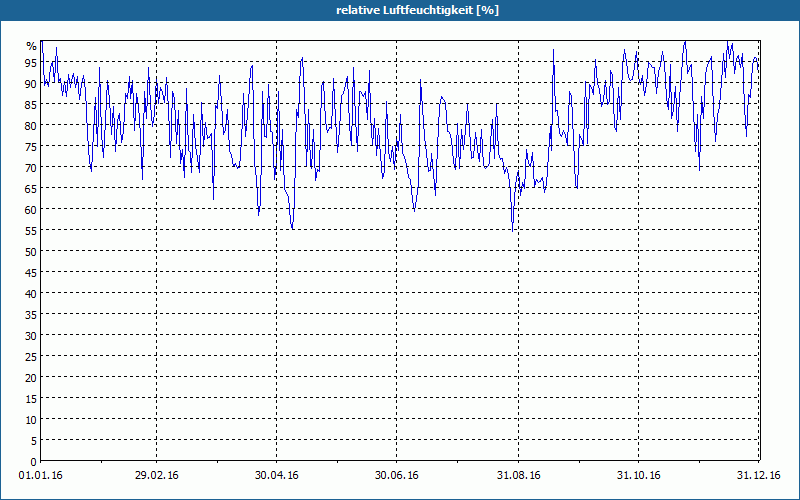Select the 30.04.16 x-axis label

[x=277, y=476]
